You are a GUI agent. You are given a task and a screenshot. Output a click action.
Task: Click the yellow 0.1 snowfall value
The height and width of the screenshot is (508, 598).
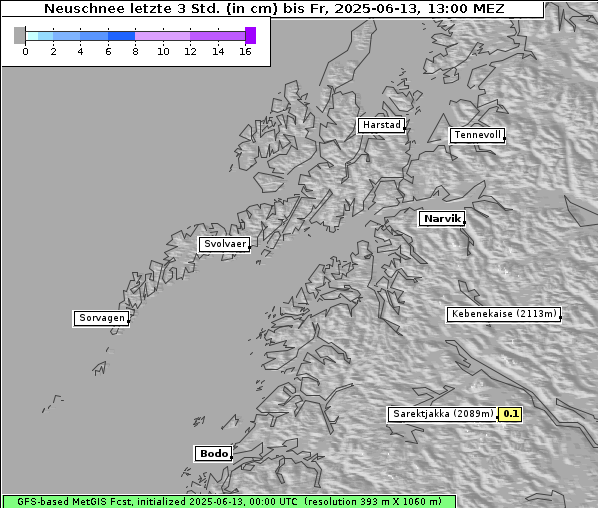pos(510,414)
